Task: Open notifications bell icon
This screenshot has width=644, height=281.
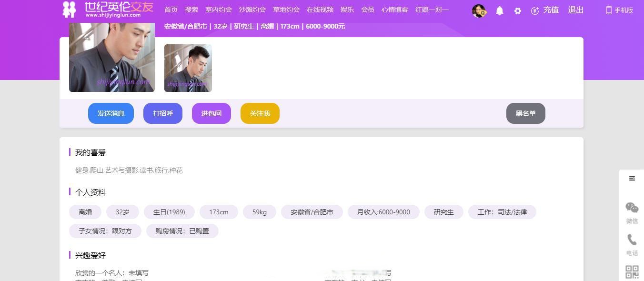Action: click(500, 10)
